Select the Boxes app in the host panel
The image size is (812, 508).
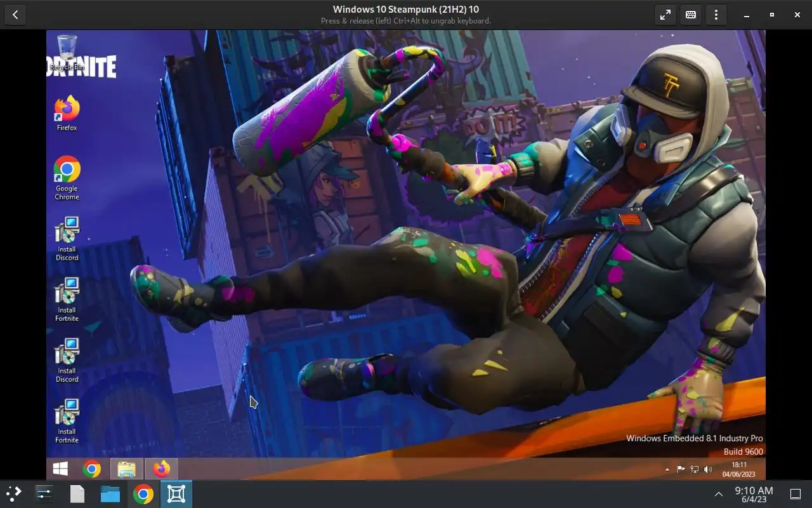pyautogui.click(x=176, y=494)
